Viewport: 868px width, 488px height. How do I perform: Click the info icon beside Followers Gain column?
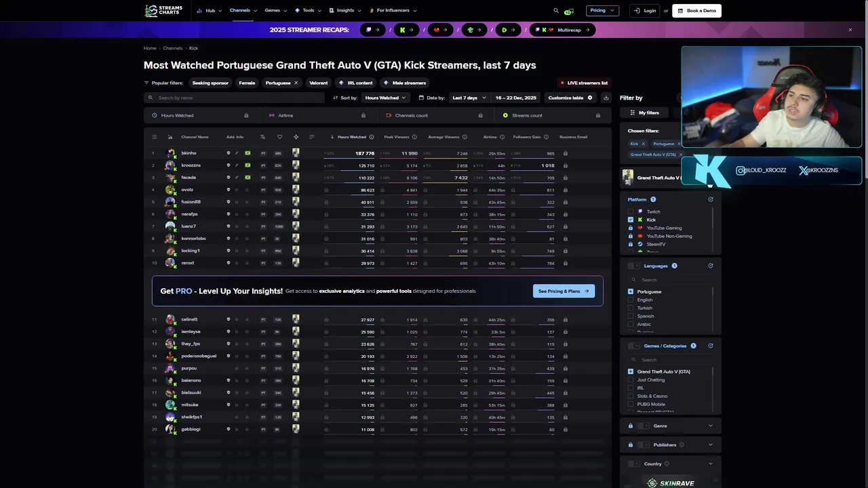[547, 137]
